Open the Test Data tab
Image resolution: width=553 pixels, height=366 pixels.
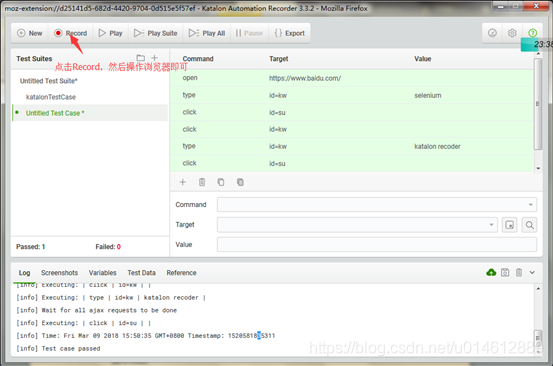141,273
